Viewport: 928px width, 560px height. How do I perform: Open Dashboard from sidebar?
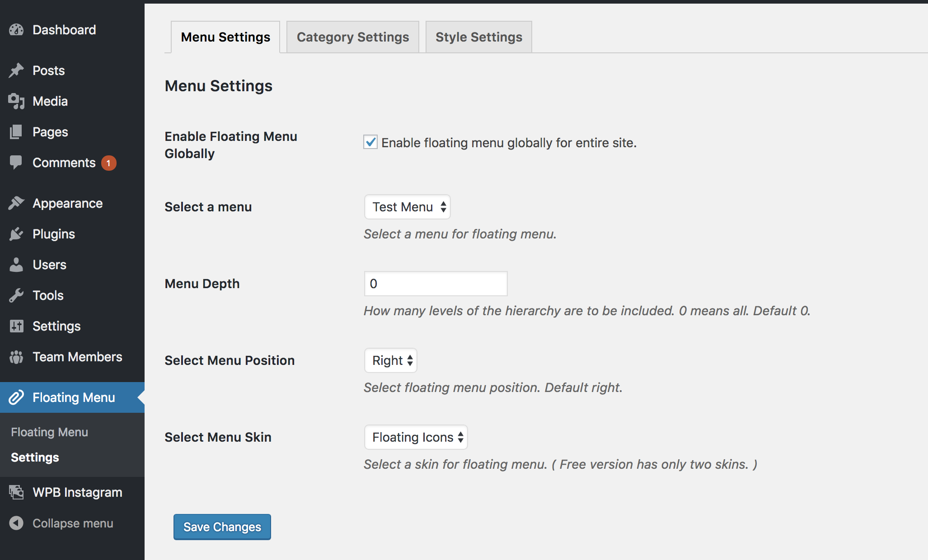pyautogui.click(x=72, y=30)
